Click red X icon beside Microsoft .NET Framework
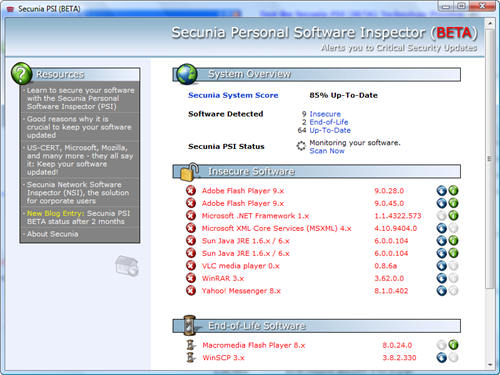The image size is (500, 375). pyautogui.click(x=191, y=216)
